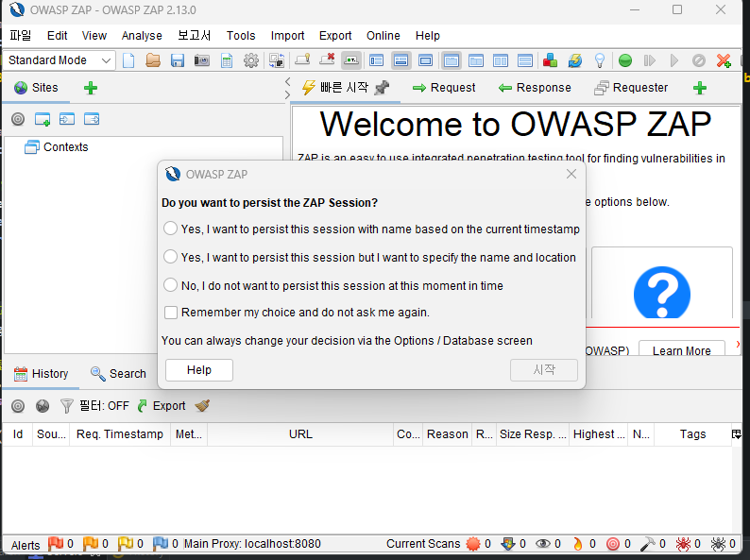The width and height of the screenshot is (750, 560).
Task: Check Remember my choice checkbox
Action: coord(171,313)
